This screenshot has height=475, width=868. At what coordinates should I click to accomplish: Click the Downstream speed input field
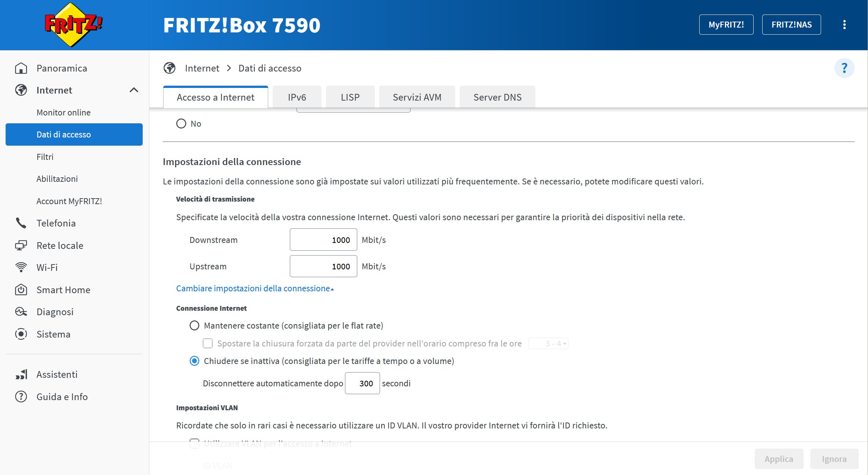(323, 240)
